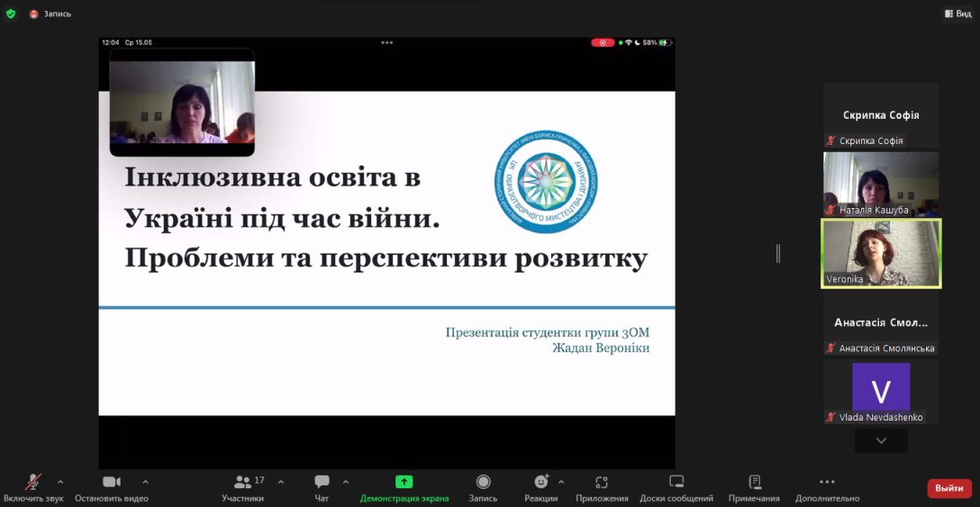Image resolution: width=980 pixels, height=507 pixels.
Task: Open the Вид view menu
Action: pos(958,14)
